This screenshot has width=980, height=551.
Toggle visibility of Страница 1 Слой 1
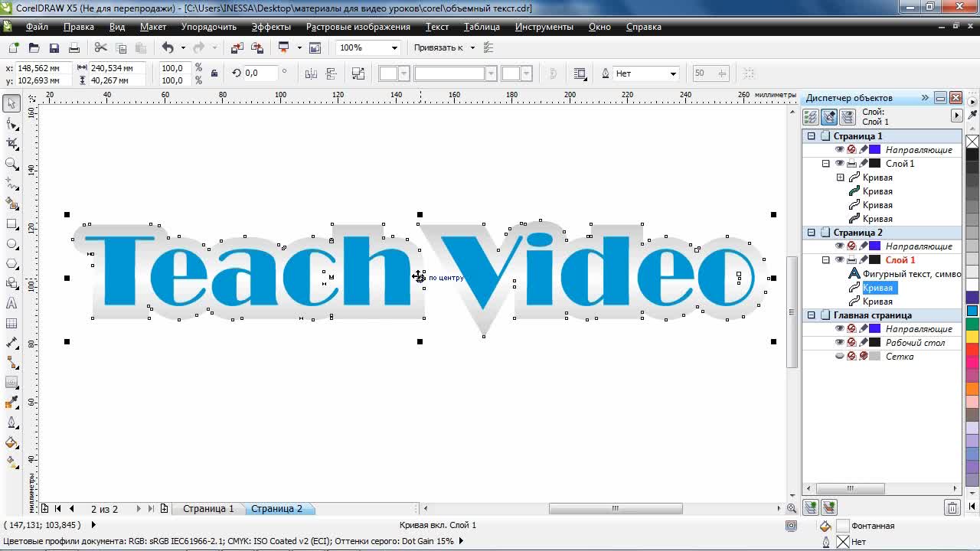point(839,164)
